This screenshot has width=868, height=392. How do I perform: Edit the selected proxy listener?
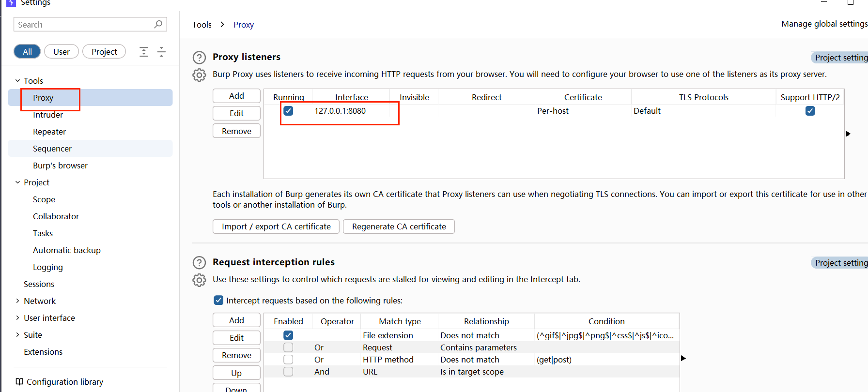tap(236, 113)
